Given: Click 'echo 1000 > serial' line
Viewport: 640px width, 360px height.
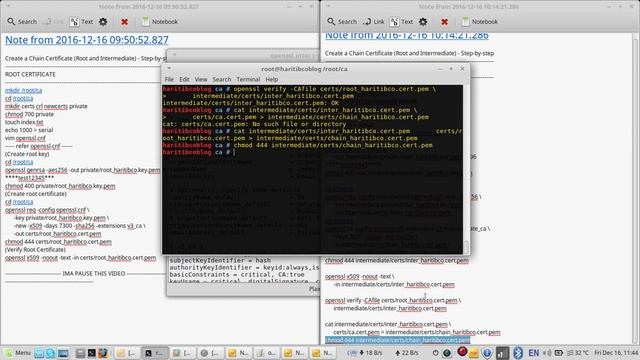Looking at the screenshot, I should point(29,130).
